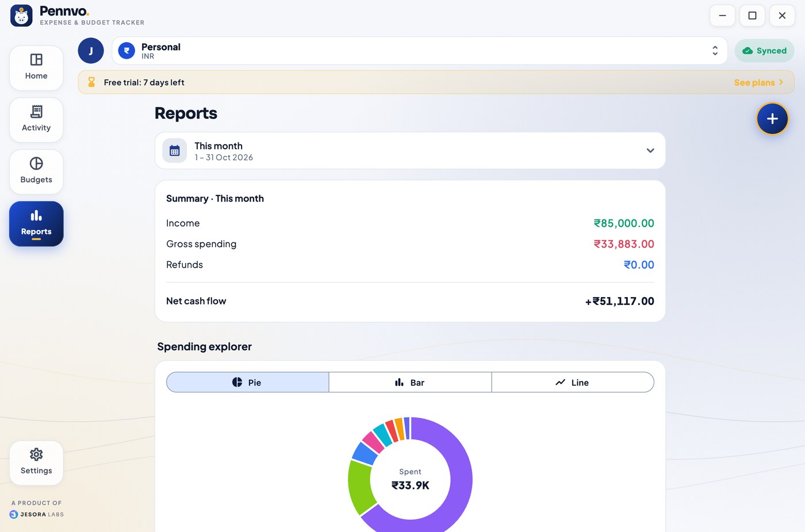Expand the This month date range chevron

point(650,151)
